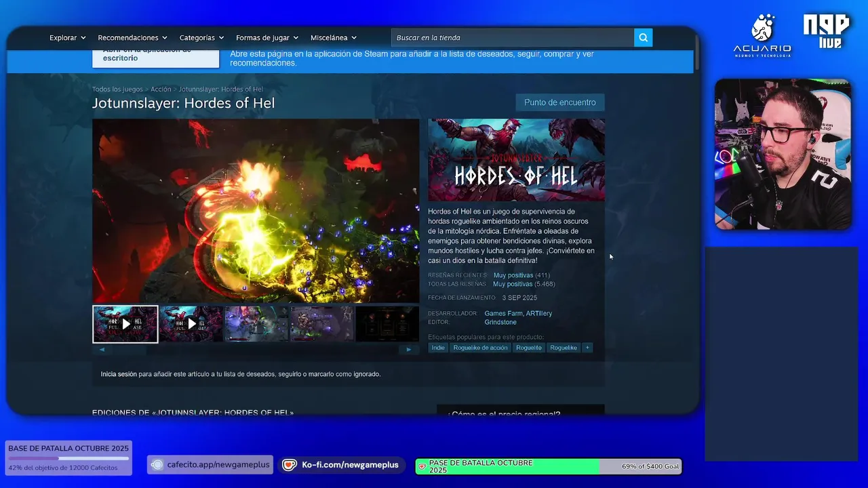This screenshot has height=488, width=868.
Task: Click the thumbnail strip left arrow
Action: pos(102,350)
